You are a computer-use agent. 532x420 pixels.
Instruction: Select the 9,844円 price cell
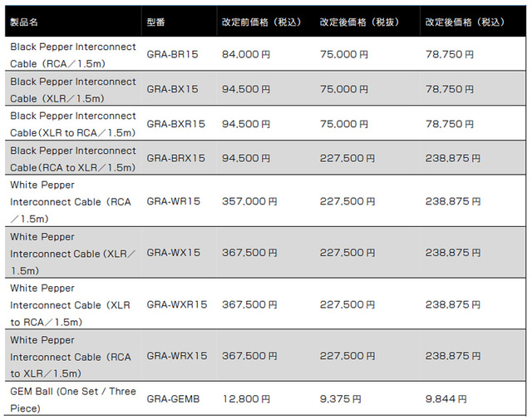pyautogui.click(x=446, y=399)
